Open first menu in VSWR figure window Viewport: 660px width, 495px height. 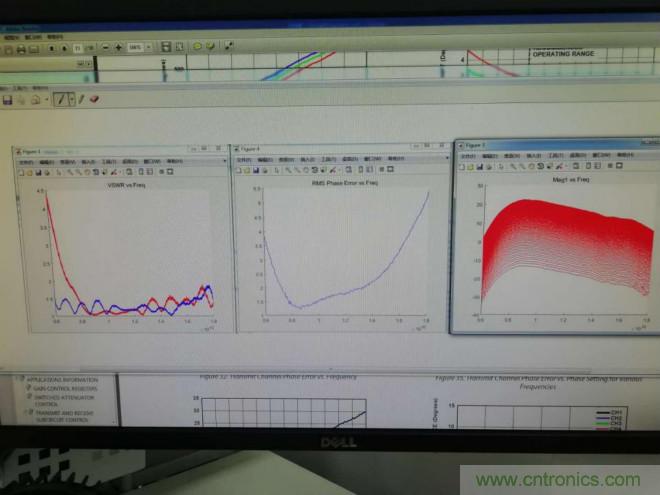[x=23, y=161]
